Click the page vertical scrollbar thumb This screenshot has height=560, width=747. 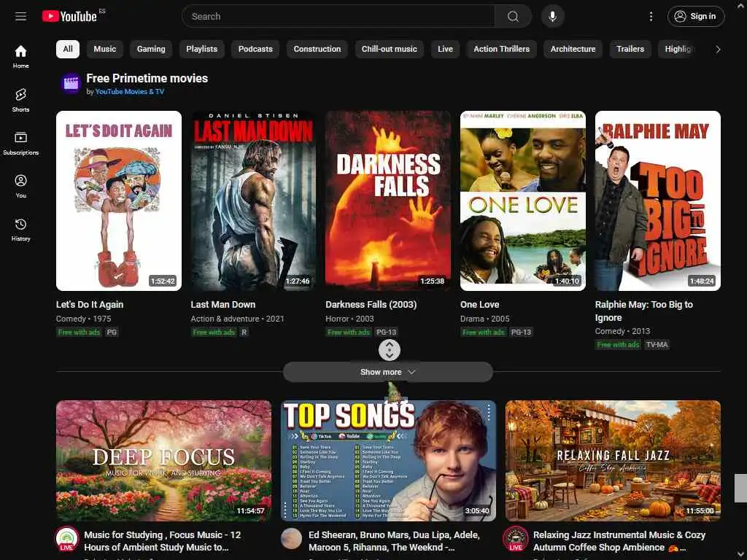(x=740, y=488)
